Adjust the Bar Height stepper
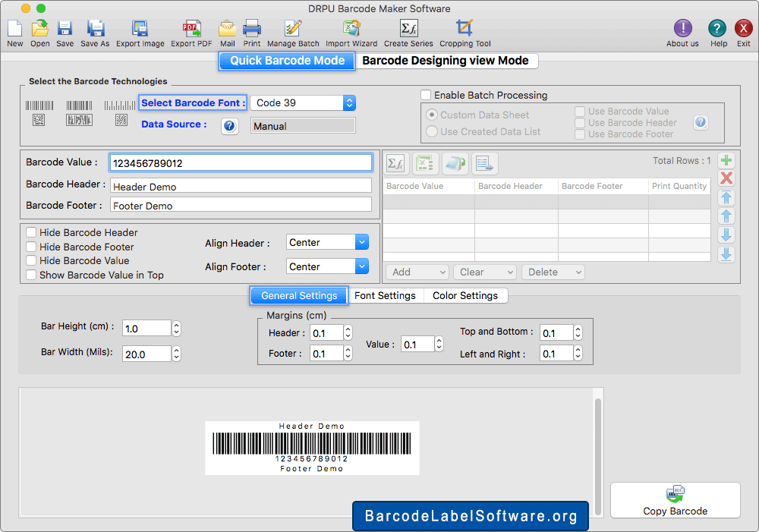The width and height of the screenshot is (759, 532). tap(177, 329)
